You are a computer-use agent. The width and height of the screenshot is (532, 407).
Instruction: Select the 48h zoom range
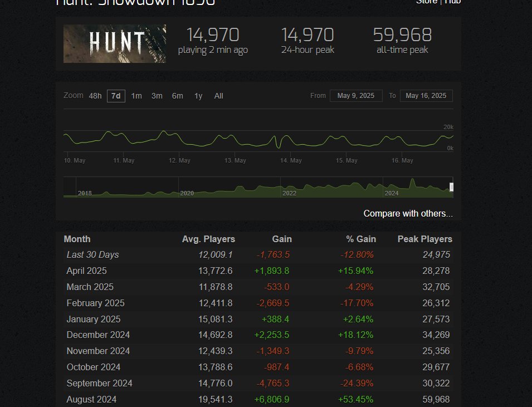coord(95,96)
